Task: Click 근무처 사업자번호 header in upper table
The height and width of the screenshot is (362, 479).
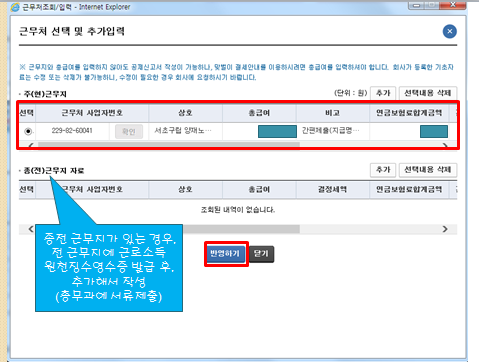Action: click(92, 113)
